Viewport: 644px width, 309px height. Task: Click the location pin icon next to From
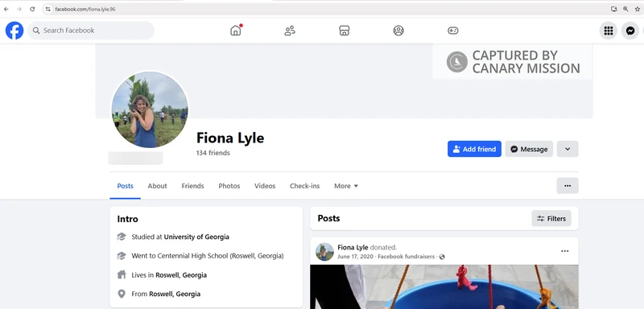coord(122,294)
